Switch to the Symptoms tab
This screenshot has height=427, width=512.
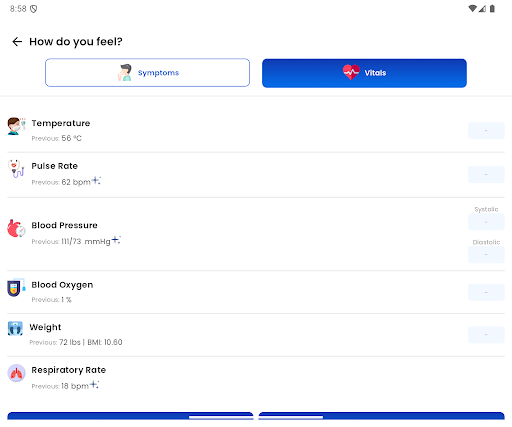click(x=147, y=73)
